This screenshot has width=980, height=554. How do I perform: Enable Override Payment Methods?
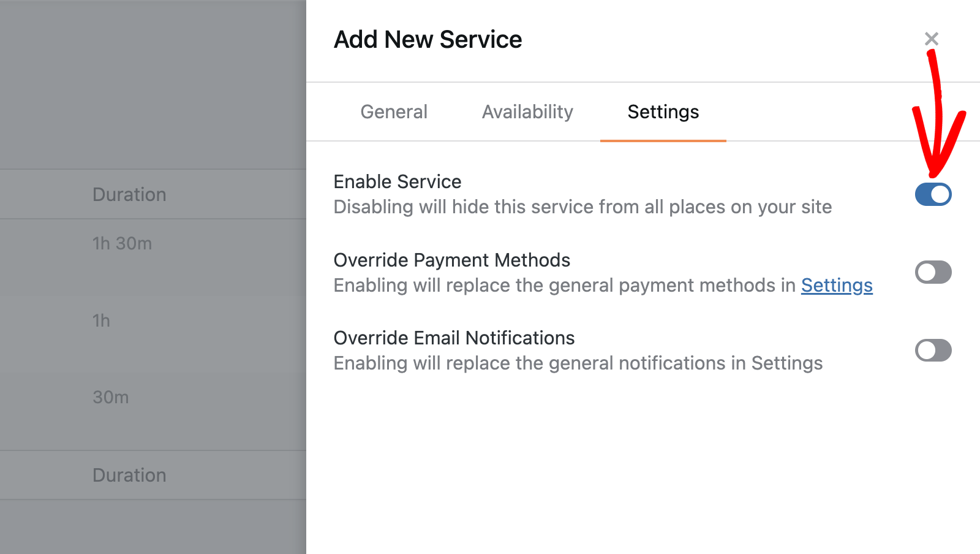(932, 273)
